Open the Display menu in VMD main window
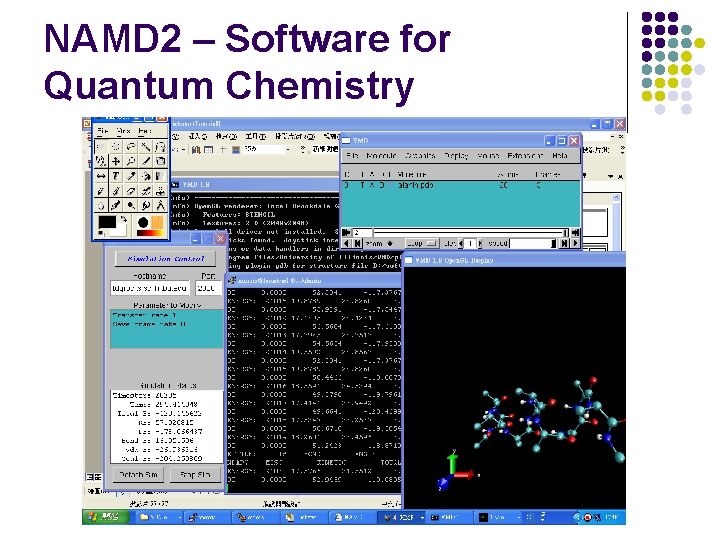The image size is (720, 540). point(456,156)
